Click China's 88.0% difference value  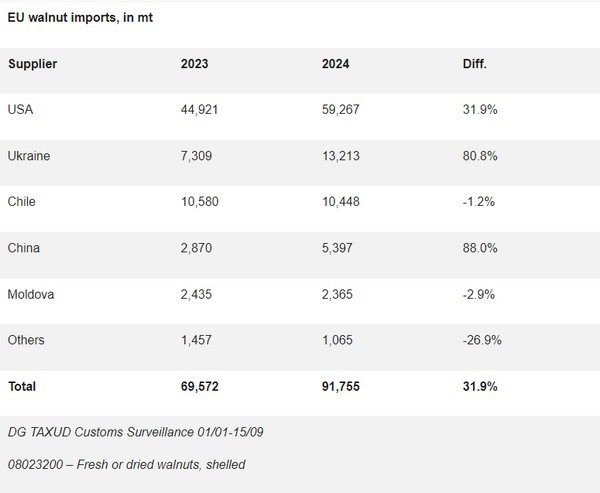tap(472, 248)
